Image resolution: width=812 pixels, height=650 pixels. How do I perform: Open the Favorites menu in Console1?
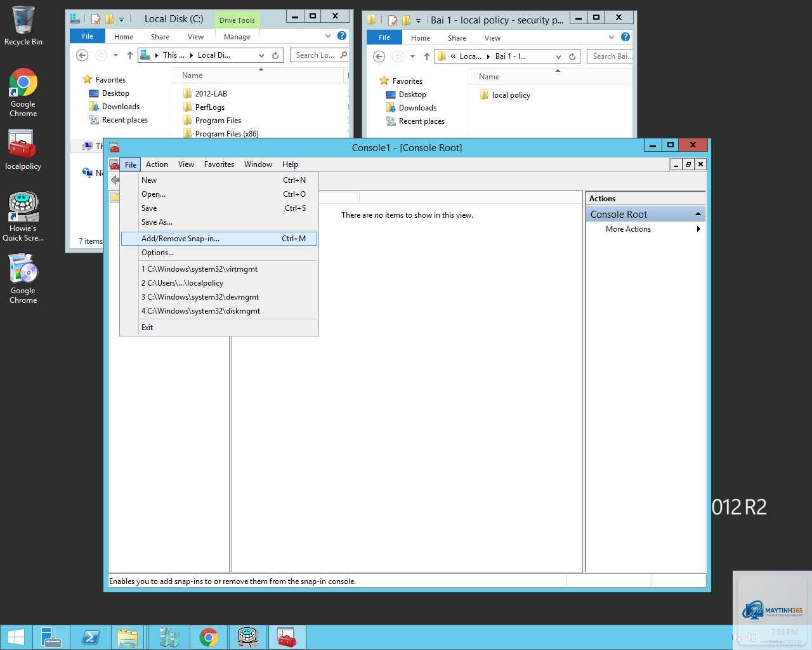pos(219,164)
